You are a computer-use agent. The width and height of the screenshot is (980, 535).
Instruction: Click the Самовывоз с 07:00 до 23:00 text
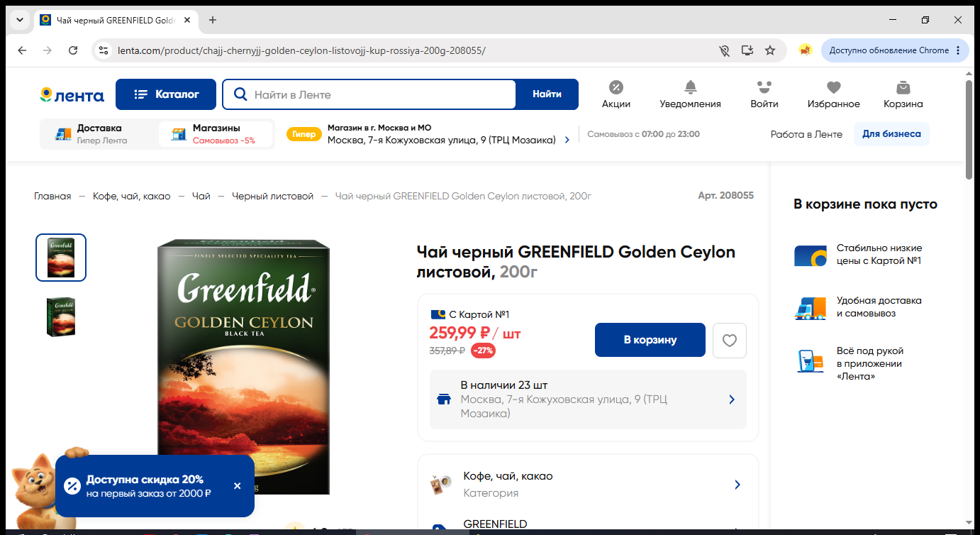pyautogui.click(x=644, y=134)
